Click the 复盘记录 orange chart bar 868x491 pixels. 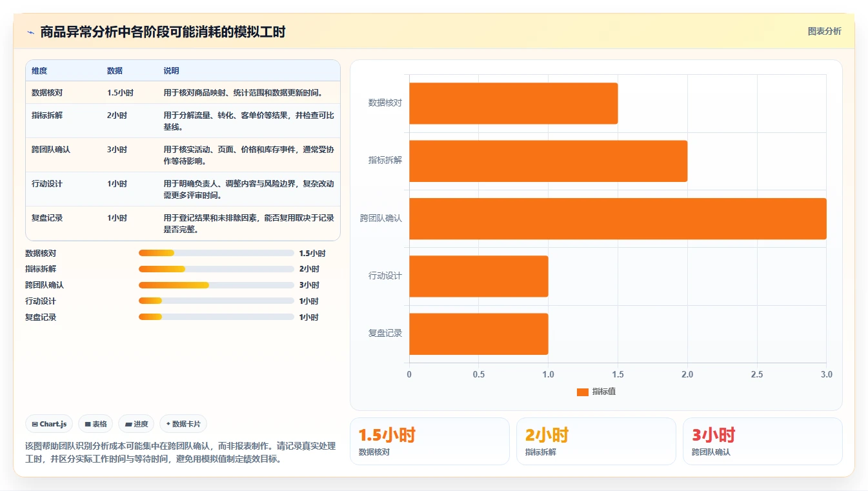click(478, 334)
